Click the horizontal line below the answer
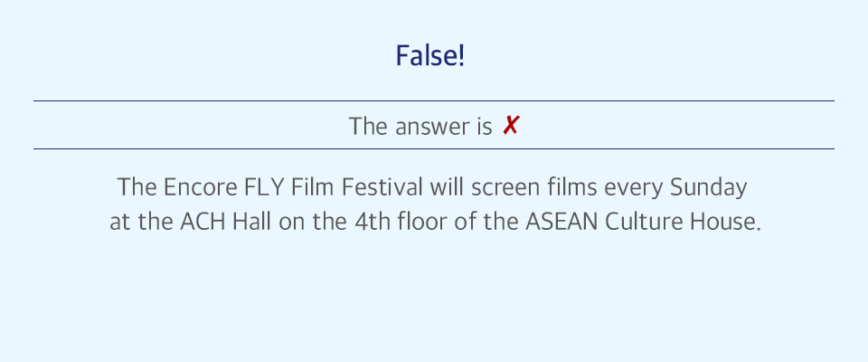Screen dimensions: 868x362 [434, 148]
